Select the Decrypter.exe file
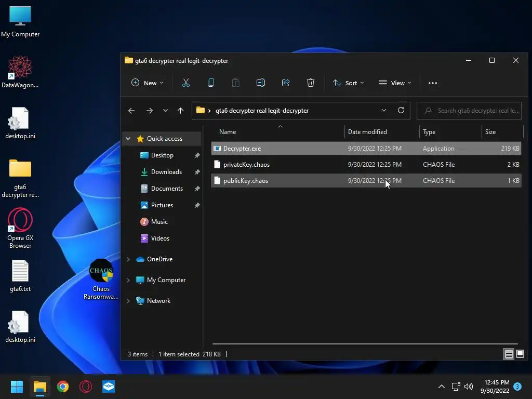 tap(366, 148)
